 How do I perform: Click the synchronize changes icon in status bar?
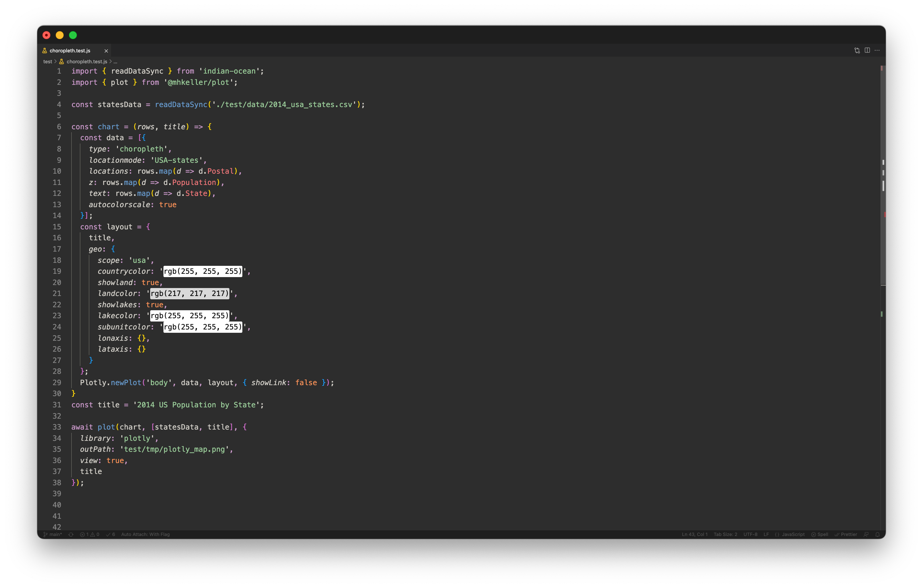(x=71, y=534)
